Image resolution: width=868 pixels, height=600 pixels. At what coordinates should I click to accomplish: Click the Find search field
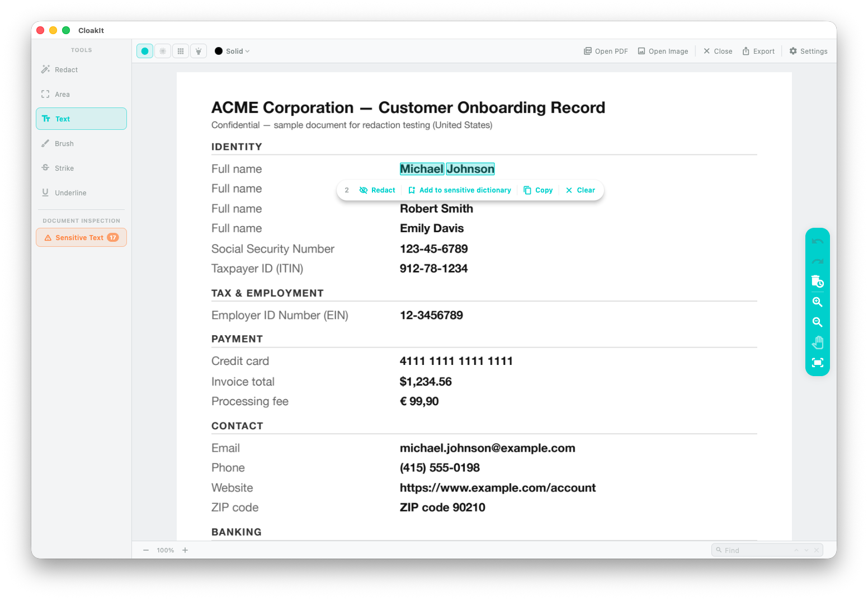(x=767, y=550)
